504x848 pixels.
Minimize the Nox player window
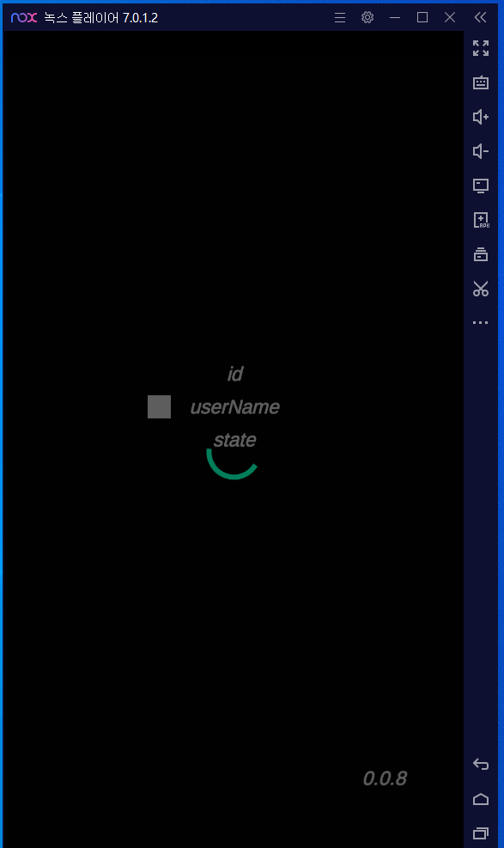pos(395,17)
